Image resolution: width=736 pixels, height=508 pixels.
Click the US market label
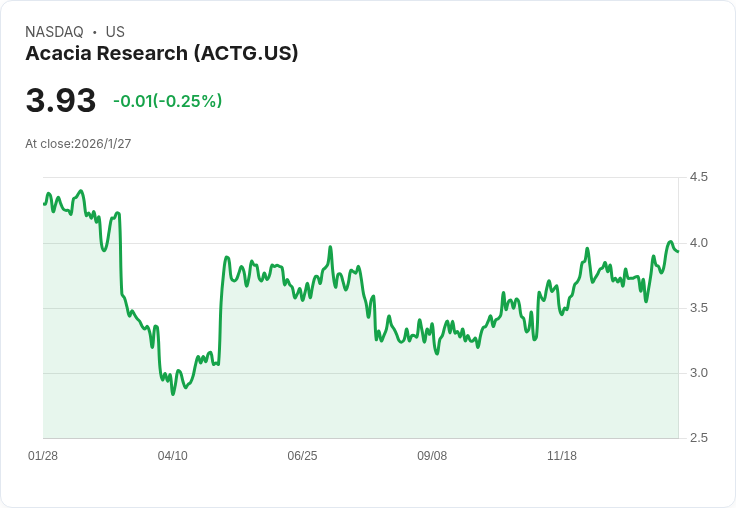coord(115,32)
